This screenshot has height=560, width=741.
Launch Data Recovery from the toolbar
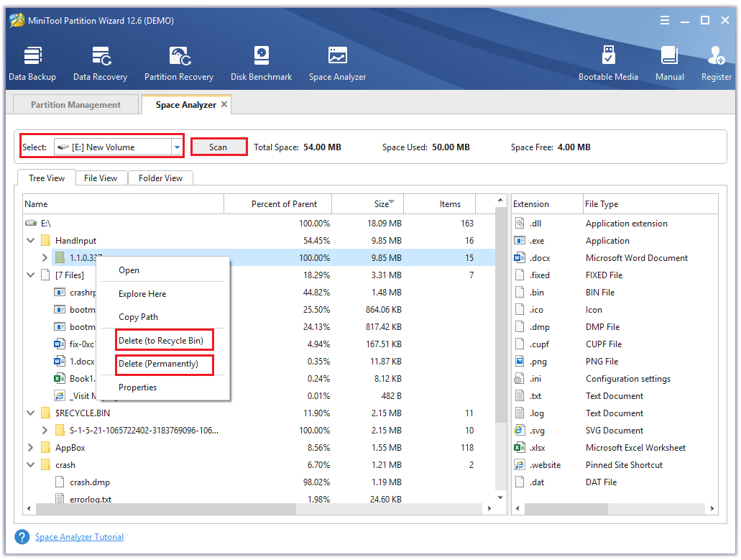point(100,63)
